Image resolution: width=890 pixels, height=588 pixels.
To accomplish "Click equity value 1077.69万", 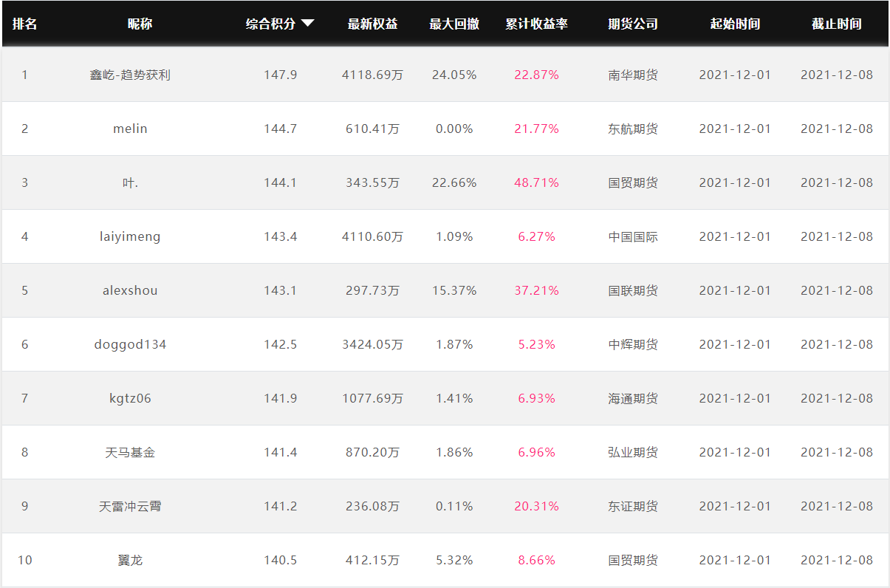I will [x=373, y=398].
